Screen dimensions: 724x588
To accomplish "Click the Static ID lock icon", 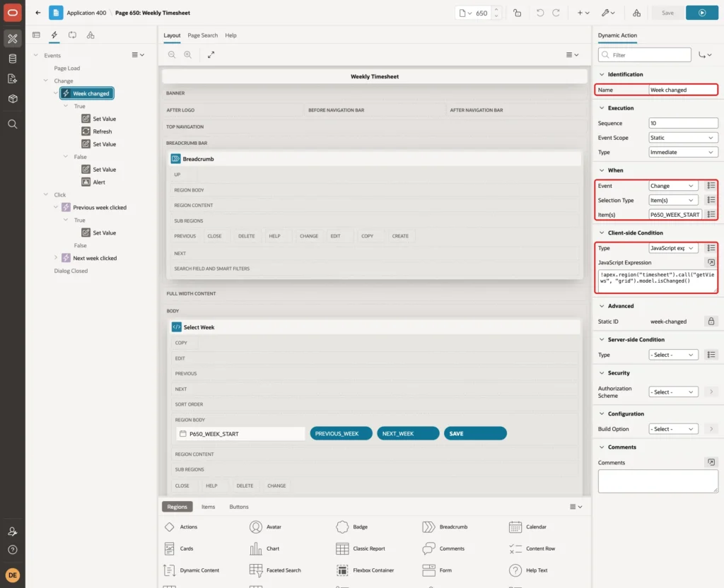I will (711, 322).
